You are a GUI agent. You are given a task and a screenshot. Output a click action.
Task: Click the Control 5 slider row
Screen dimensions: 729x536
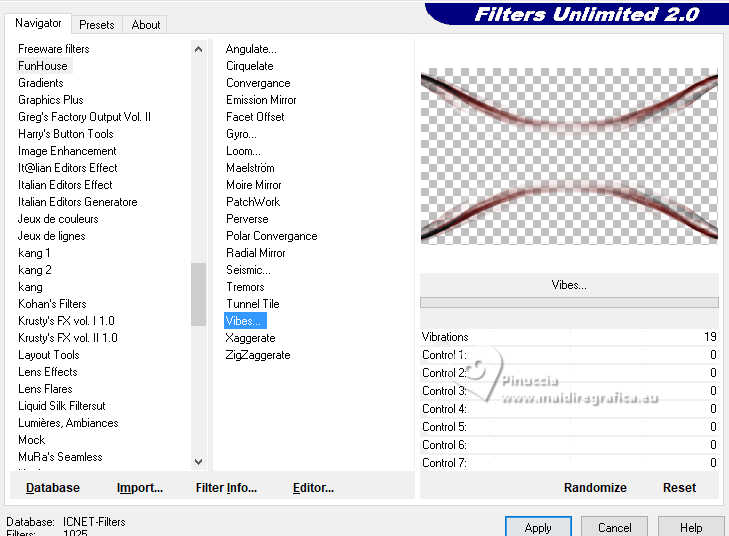pyautogui.click(x=570, y=427)
